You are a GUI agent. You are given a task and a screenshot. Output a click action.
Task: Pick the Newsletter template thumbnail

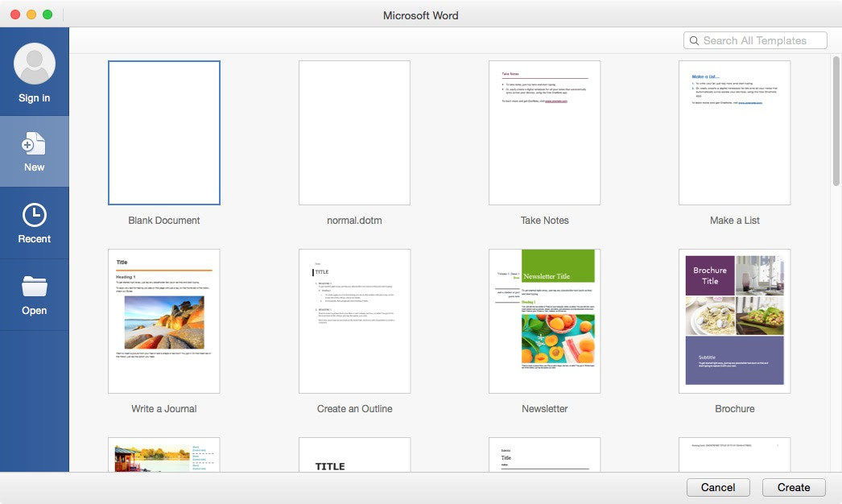coord(544,320)
